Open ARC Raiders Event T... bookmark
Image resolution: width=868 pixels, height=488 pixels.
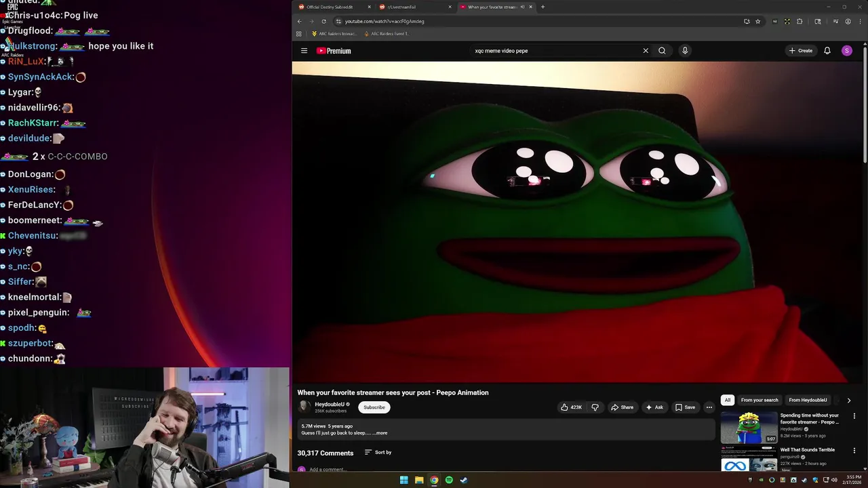click(387, 34)
